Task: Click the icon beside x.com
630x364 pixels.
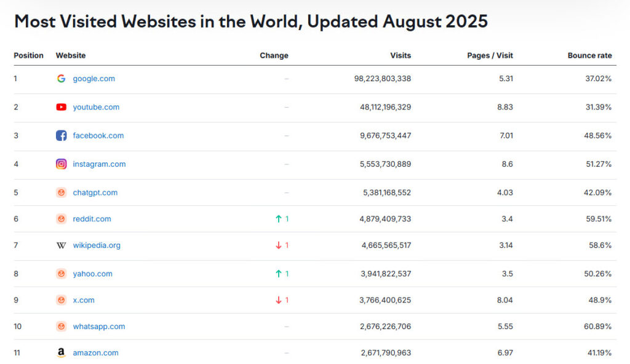Action: point(61,300)
